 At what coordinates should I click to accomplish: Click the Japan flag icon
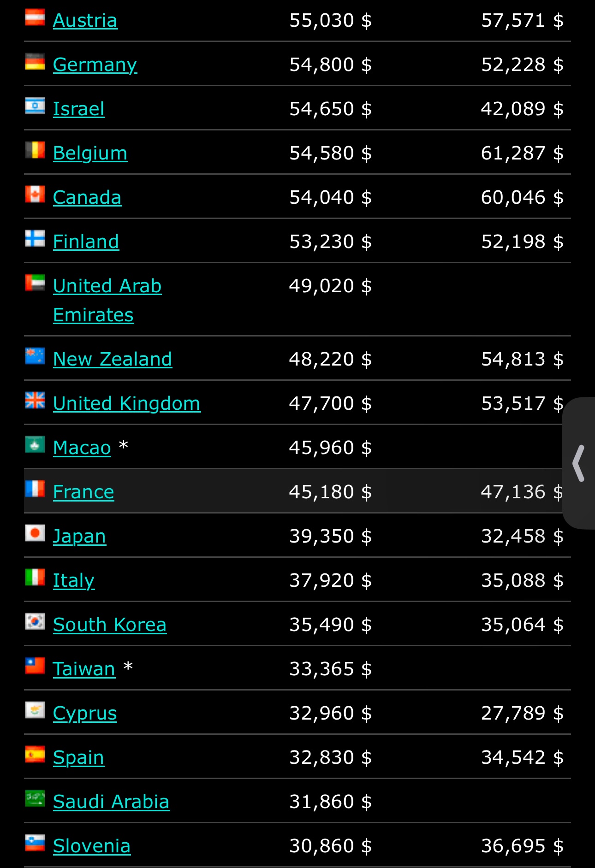tap(35, 533)
